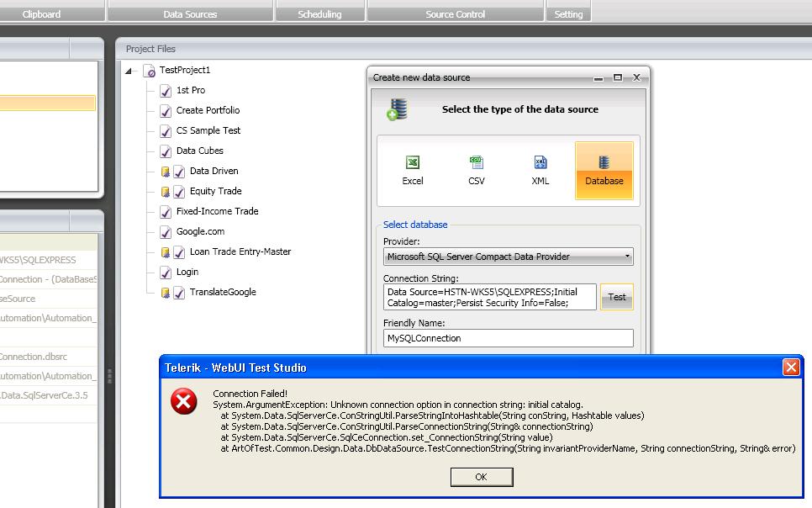812x508 pixels.
Task: Collapse the TestProject1 tree node
Action: 129,71
